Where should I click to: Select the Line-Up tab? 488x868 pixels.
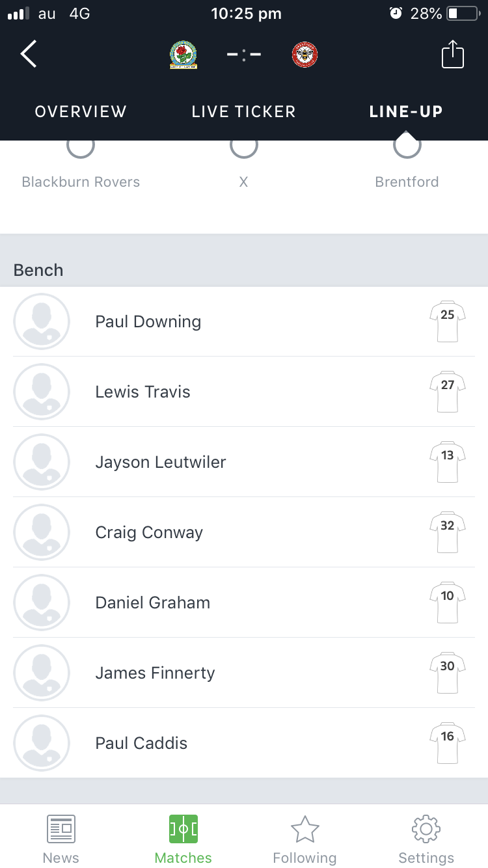pos(406,111)
